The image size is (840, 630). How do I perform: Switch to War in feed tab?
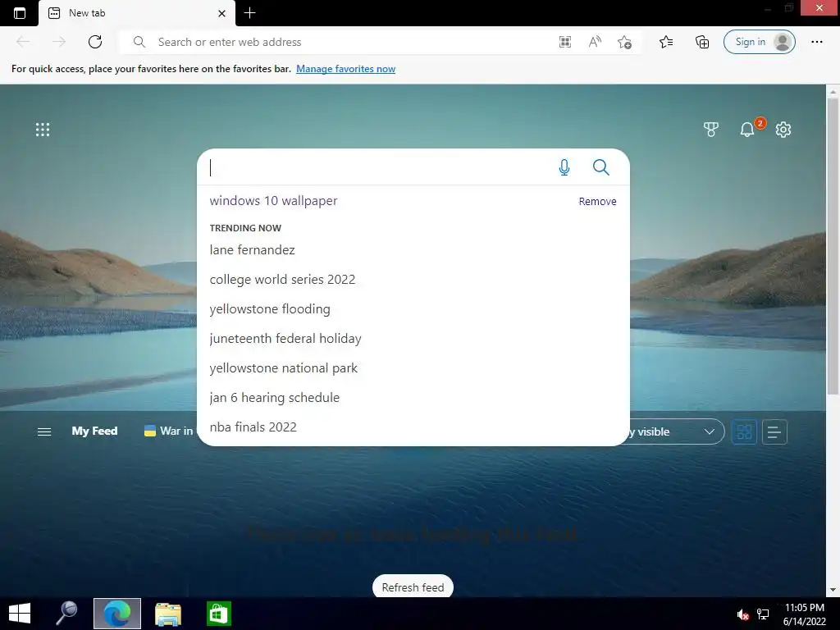pyautogui.click(x=169, y=431)
